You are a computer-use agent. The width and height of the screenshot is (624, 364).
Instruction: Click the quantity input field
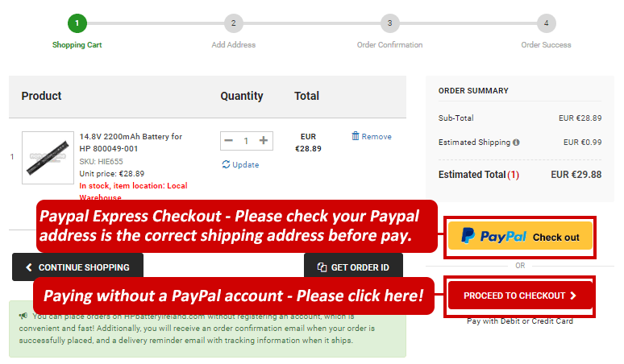[x=246, y=141]
